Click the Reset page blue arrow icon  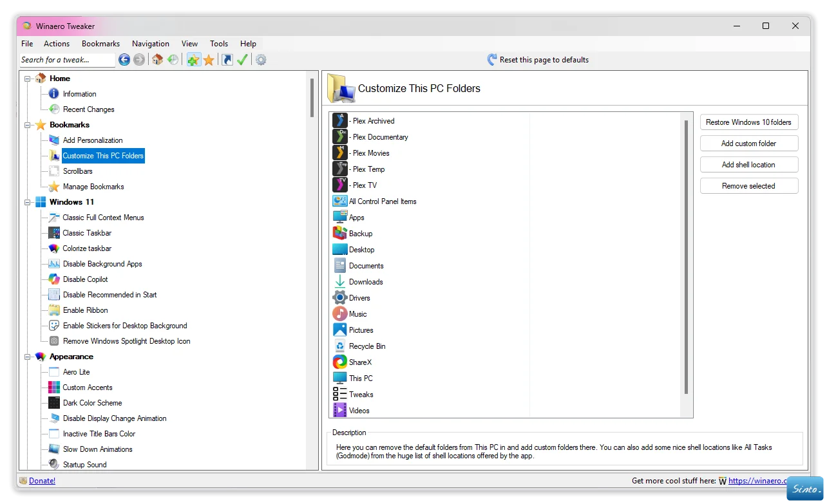point(492,60)
